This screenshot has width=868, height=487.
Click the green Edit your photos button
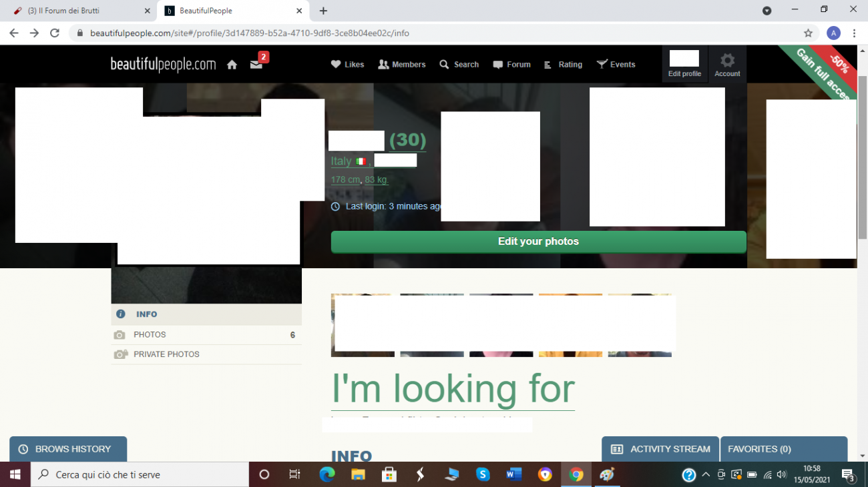pyautogui.click(x=538, y=241)
